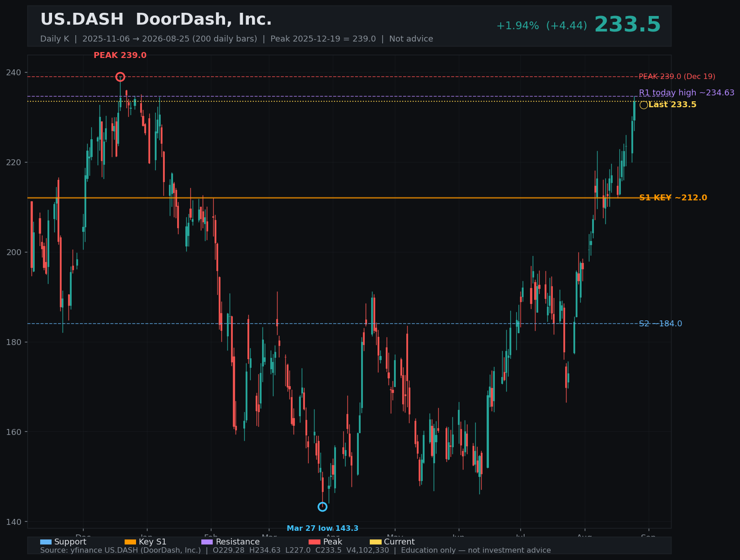Click the large 233.5 price readout
This screenshot has height=560, width=740.
[x=627, y=25]
